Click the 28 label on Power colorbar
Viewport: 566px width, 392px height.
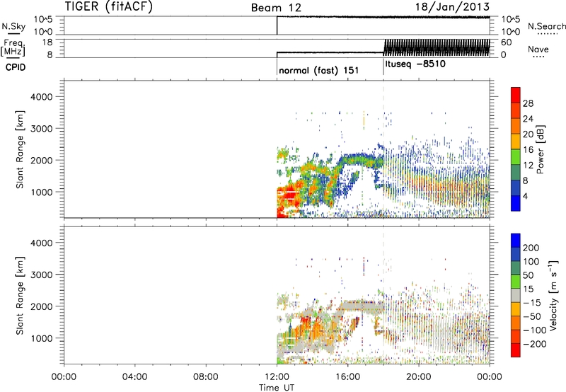528,103
